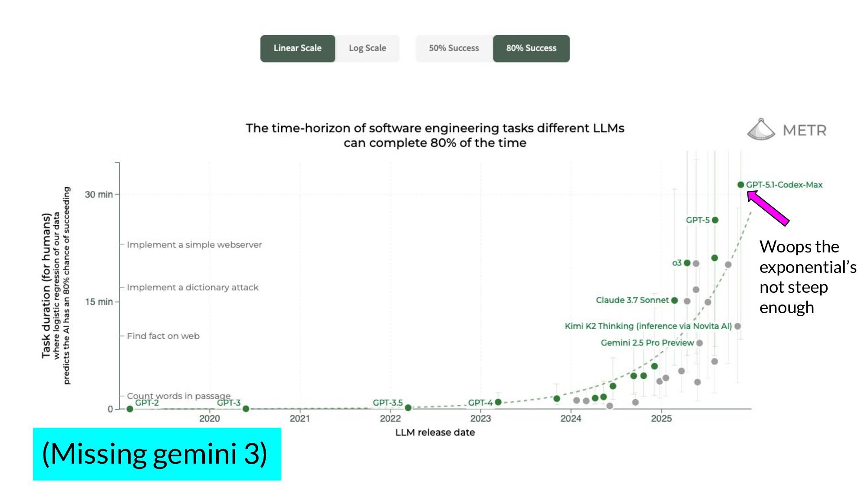
Task: Click the 15 min y-axis tick label
Action: [x=99, y=302]
